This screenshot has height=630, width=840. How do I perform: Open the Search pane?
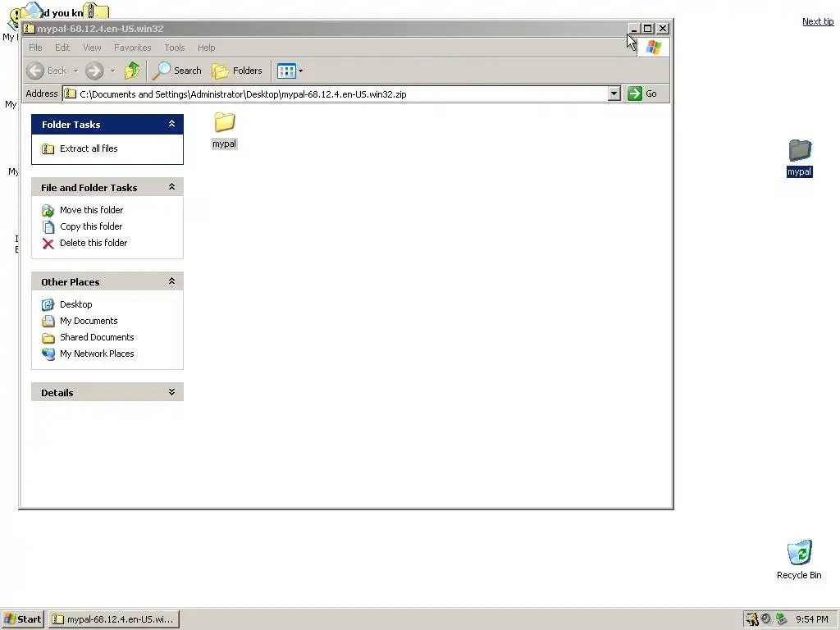pyautogui.click(x=177, y=71)
